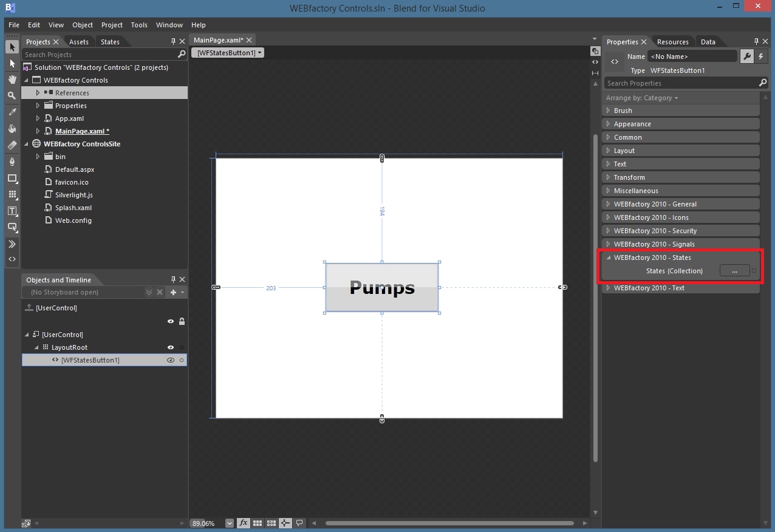Show the Events lightning bolt view
Image resolution: width=775 pixels, height=532 pixels.
point(761,56)
